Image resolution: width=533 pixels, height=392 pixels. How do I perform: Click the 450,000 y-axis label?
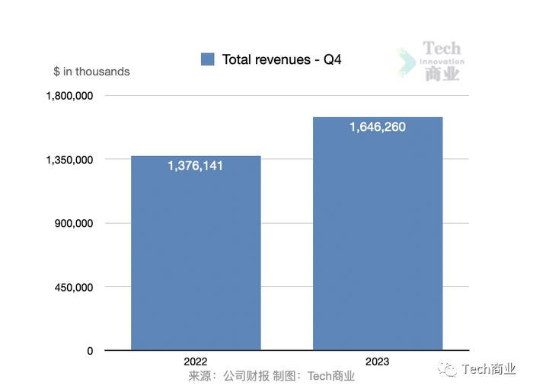74,288
